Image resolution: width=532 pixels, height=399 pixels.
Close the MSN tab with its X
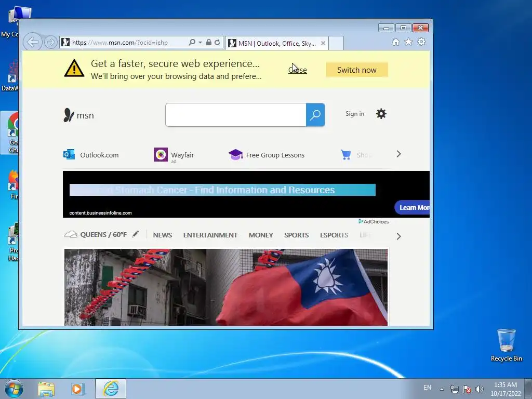(323, 43)
